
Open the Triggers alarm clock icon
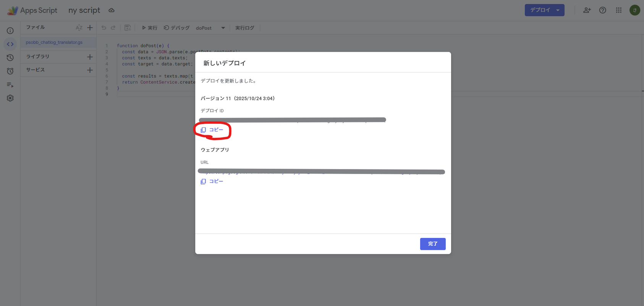(x=10, y=71)
